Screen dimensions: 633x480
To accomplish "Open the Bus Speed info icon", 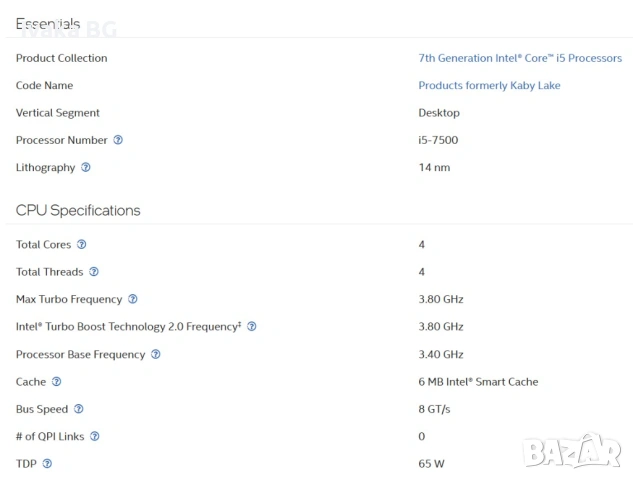I will [x=79, y=409].
